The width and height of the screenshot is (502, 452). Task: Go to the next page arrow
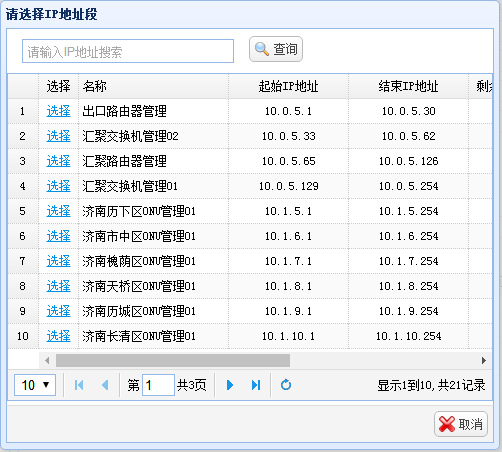[x=230, y=385]
